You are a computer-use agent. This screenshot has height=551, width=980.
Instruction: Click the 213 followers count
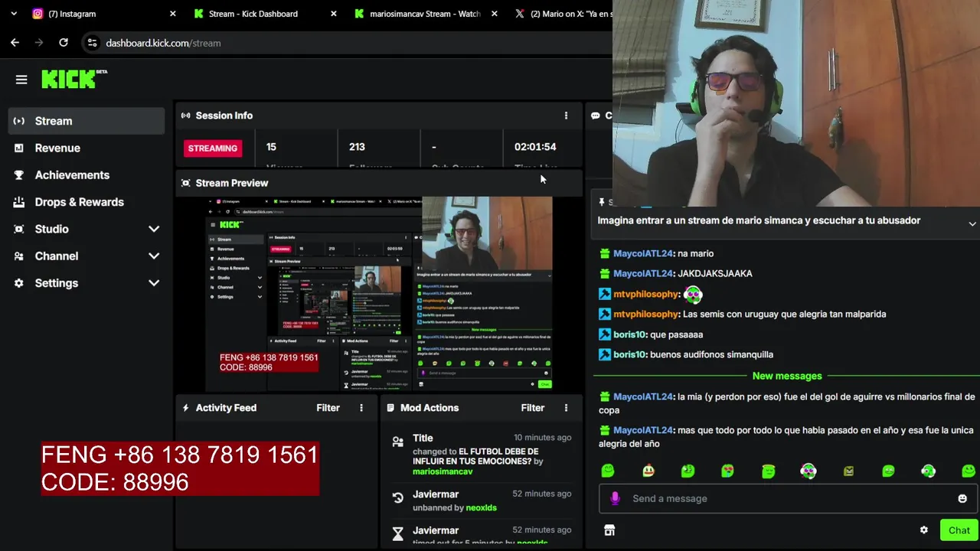point(357,147)
